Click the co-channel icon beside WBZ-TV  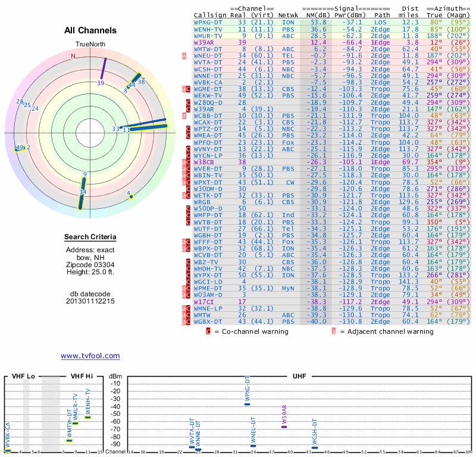pyautogui.click(x=188, y=262)
